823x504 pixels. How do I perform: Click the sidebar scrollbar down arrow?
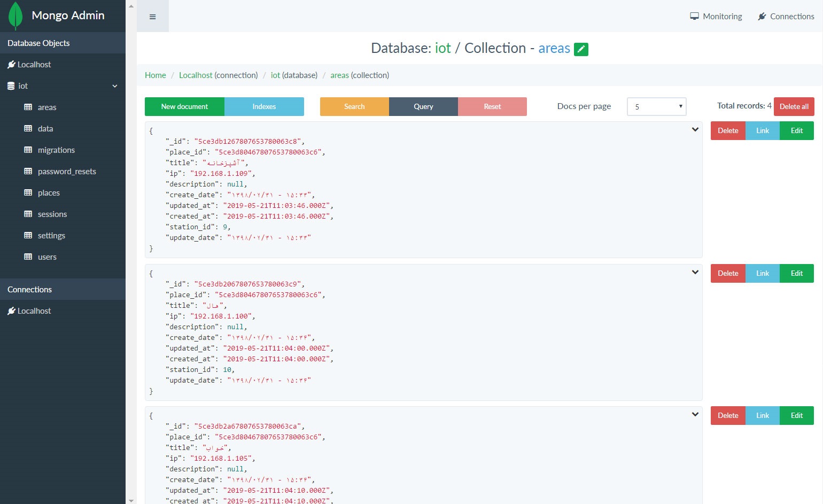pyautogui.click(x=131, y=500)
